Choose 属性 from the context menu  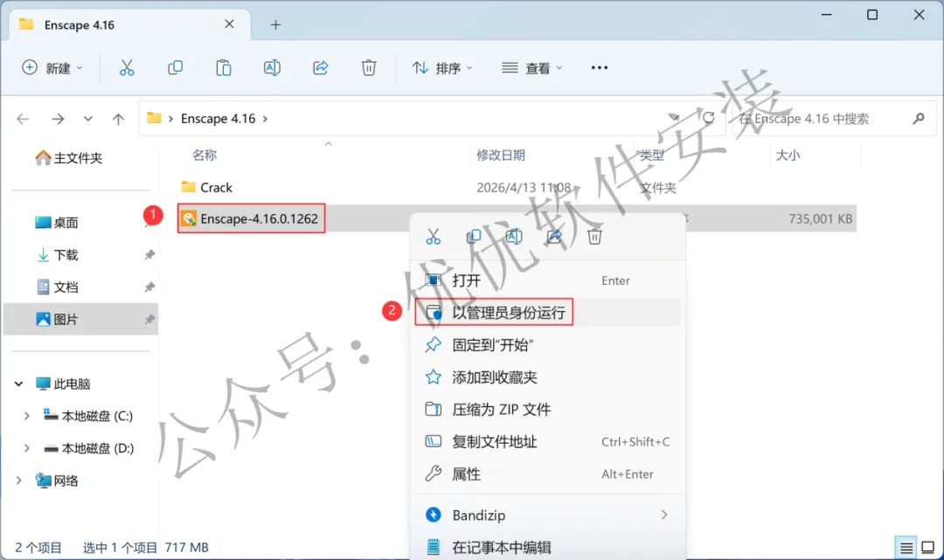547,474
